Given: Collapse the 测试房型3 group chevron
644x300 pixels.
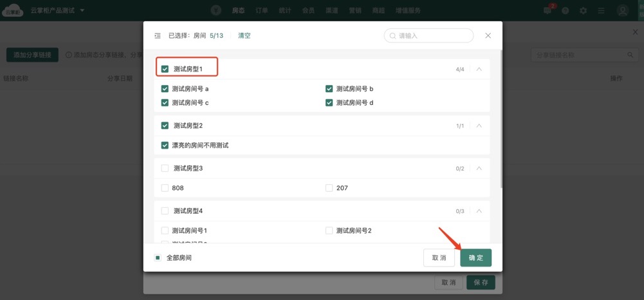Looking at the screenshot, I should (x=479, y=169).
